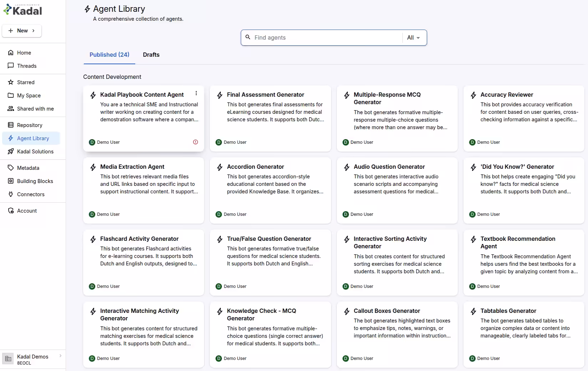Click Demo User name on Tabtables Generator card
The width and height of the screenshot is (588, 371).
tap(488, 359)
